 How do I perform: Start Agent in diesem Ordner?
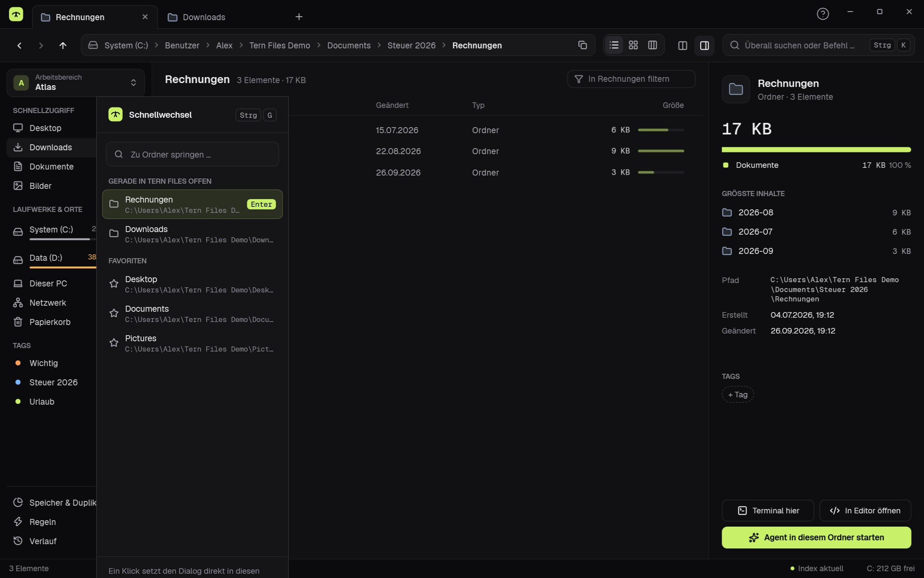(816, 538)
